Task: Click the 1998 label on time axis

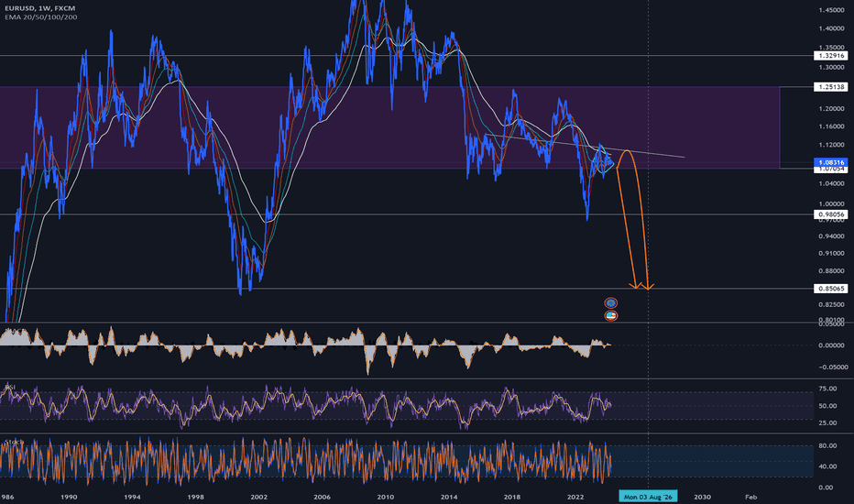Action: tap(195, 497)
